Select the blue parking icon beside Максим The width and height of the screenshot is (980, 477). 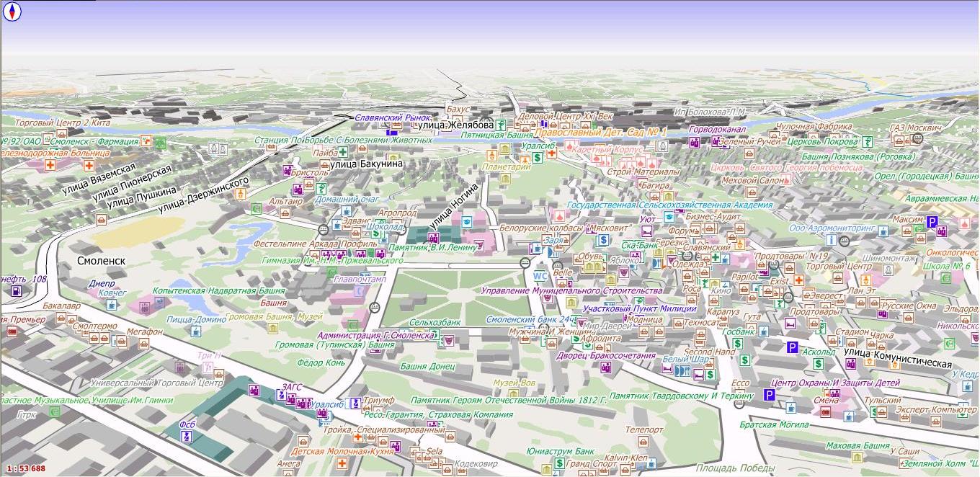point(932,223)
